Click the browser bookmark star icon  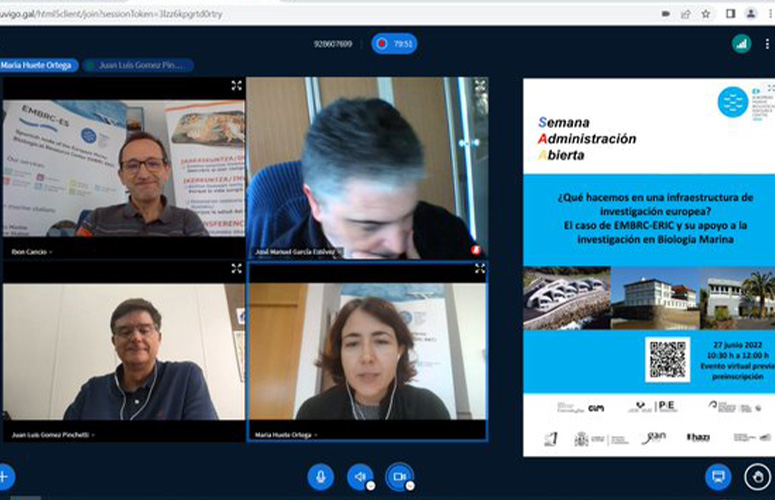coord(706,14)
